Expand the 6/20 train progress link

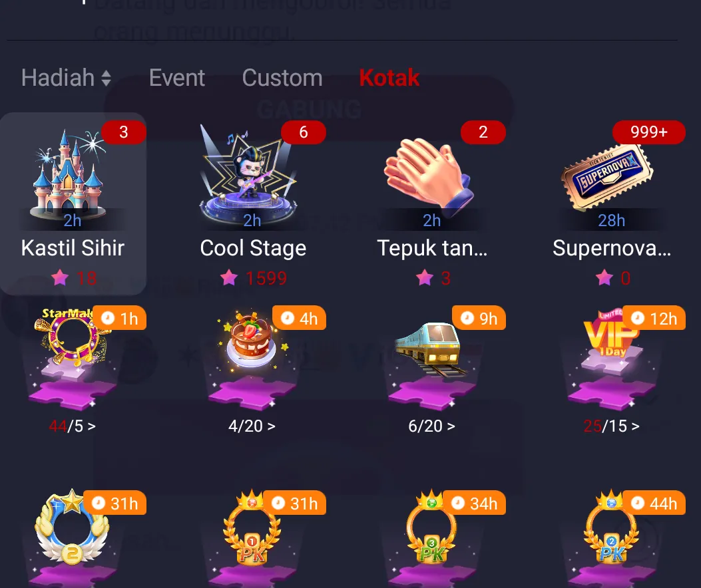pos(431,426)
